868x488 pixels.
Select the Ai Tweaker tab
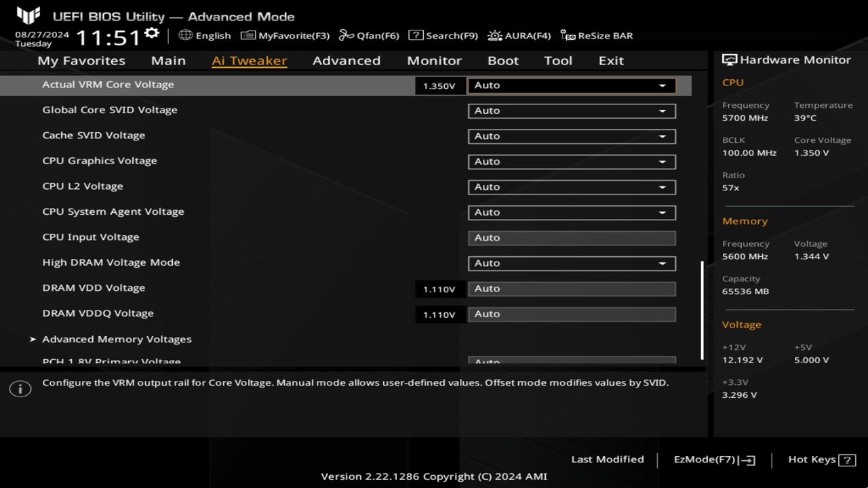[x=250, y=60]
